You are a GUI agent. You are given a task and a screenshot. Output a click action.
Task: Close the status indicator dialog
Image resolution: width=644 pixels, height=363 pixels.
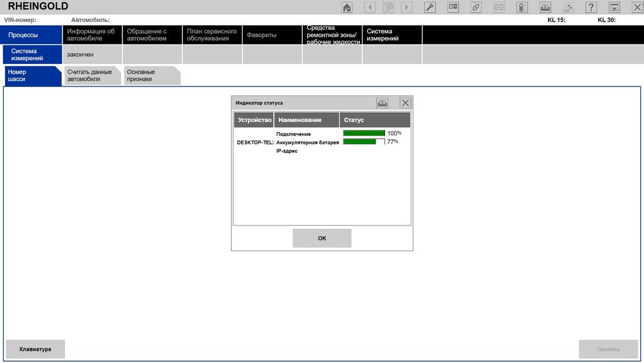(405, 103)
